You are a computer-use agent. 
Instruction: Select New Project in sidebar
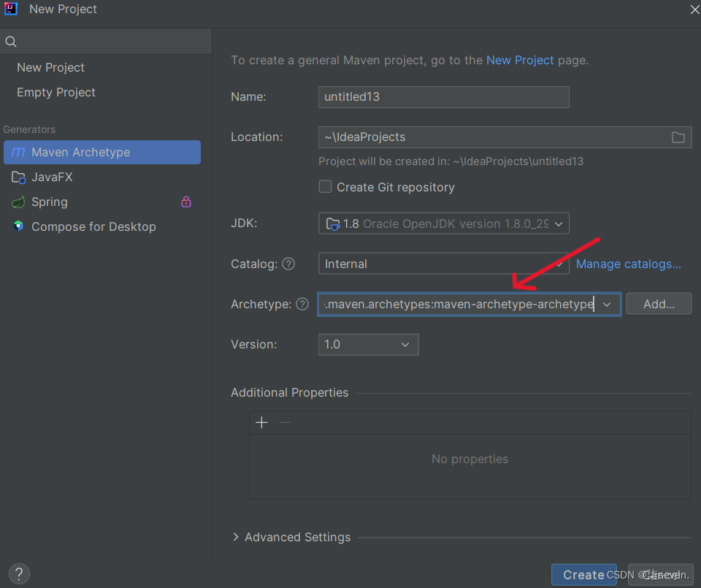[50, 67]
